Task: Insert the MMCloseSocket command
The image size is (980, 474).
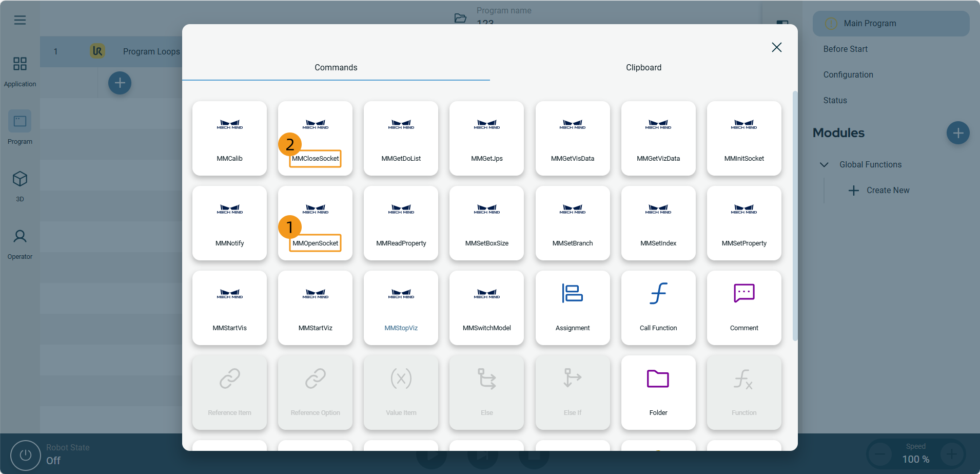Action: click(x=315, y=139)
